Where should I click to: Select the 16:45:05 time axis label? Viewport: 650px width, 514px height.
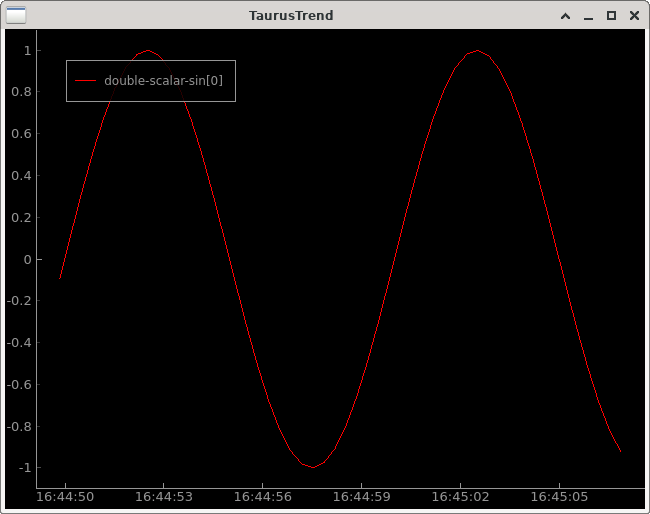(x=559, y=497)
